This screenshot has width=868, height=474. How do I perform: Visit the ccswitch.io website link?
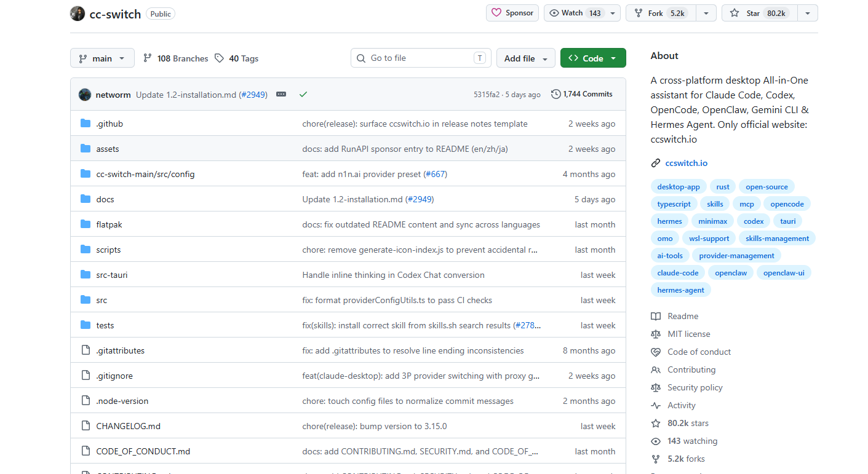(686, 163)
